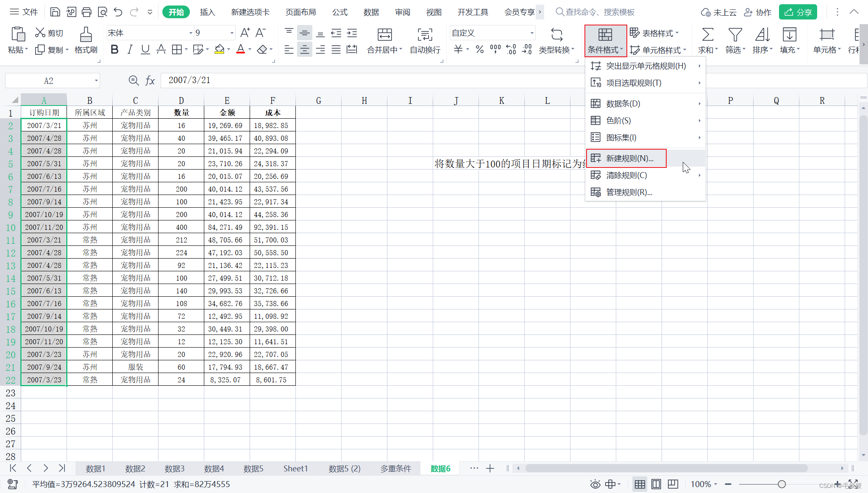Toggle italic formatting button
Screen dimensions: 868x493
(x=130, y=50)
